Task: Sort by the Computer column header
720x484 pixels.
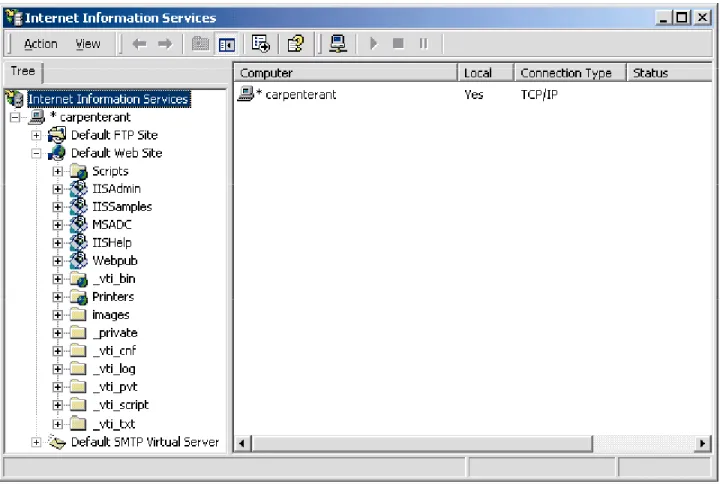Action: click(x=346, y=73)
